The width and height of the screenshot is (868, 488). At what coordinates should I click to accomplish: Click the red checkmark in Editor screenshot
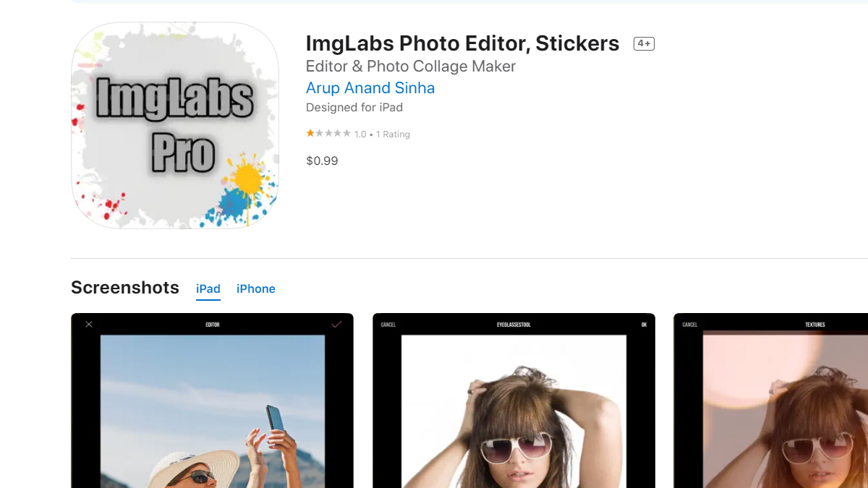click(x=336, y=325)
